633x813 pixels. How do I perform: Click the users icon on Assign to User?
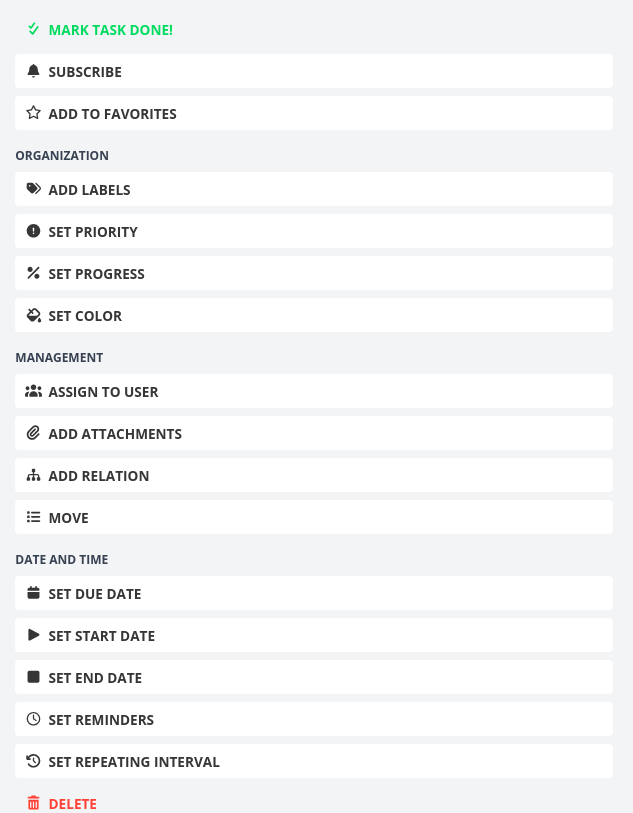click(x=33, y=392)
